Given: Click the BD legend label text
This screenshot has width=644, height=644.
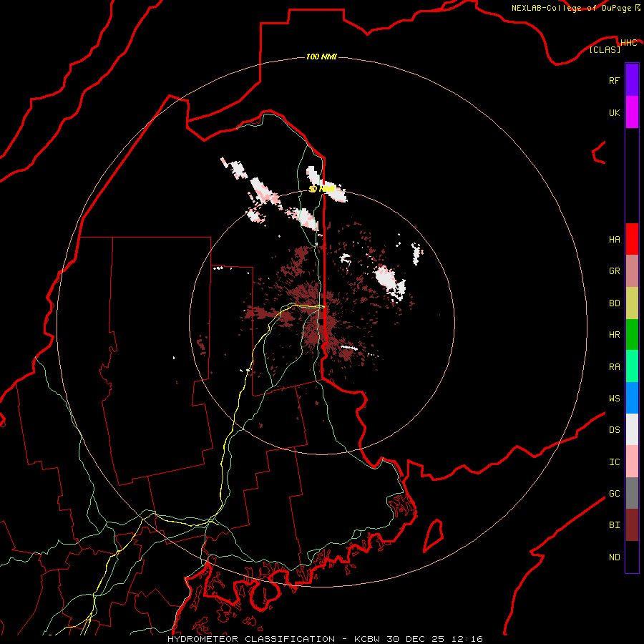Looking at the screenshot, I should pyautogui.click(x=614, y=303).
